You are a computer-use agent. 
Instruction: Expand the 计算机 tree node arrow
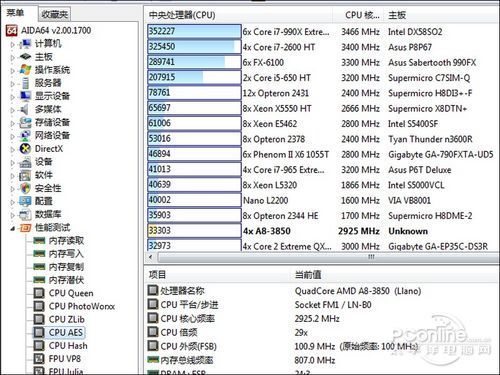coord(13,44)
